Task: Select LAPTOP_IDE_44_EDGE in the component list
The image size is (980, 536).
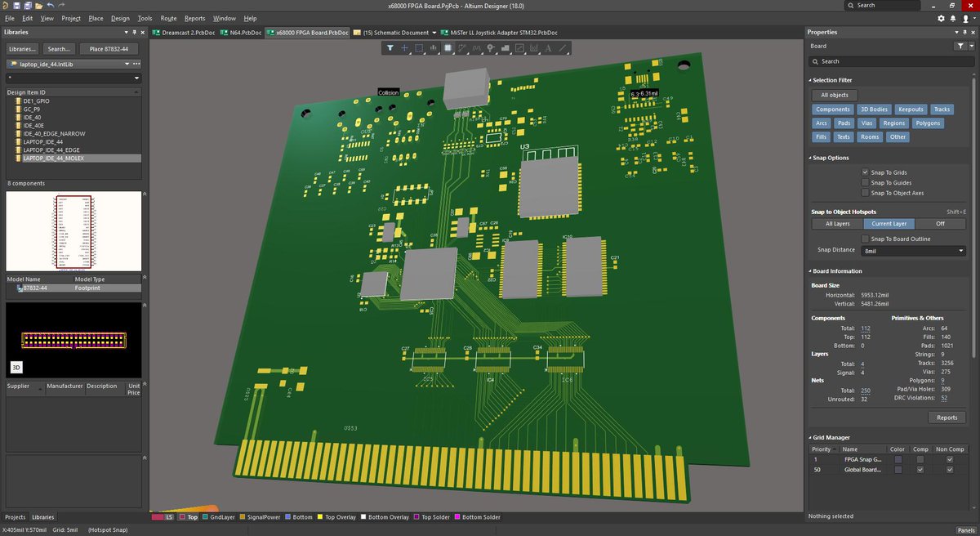Action: click(x=51, y=150)
